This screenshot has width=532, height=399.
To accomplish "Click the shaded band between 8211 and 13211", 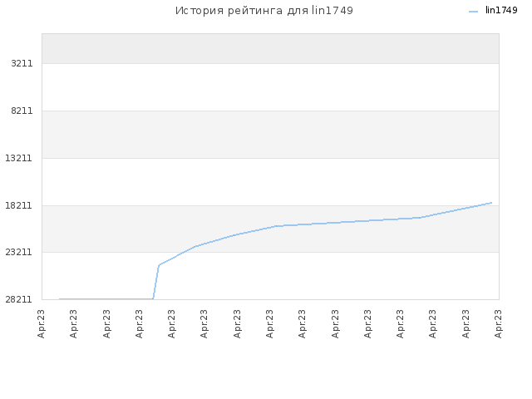I will tap(270, 135).
